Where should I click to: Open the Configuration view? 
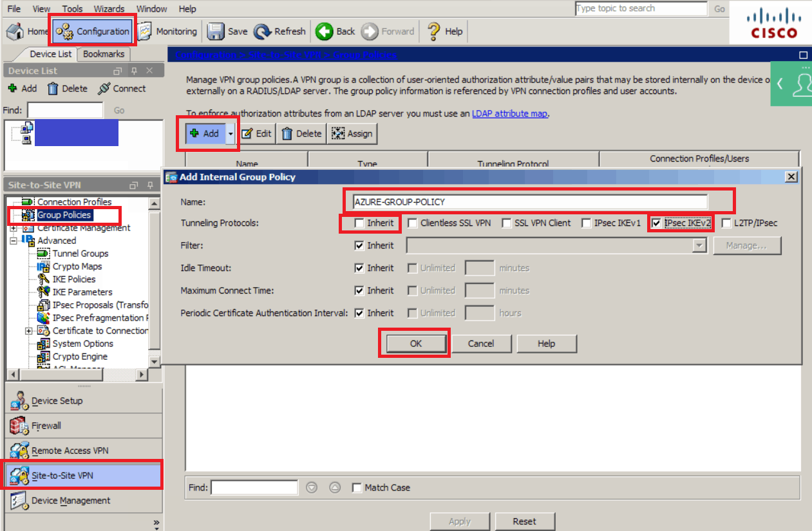click(x=93, y=32)
